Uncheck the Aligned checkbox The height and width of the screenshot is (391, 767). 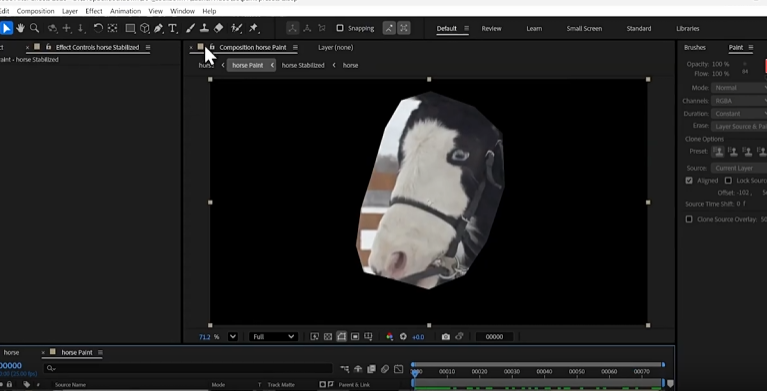pyautogui.click(x=689, y=181)
